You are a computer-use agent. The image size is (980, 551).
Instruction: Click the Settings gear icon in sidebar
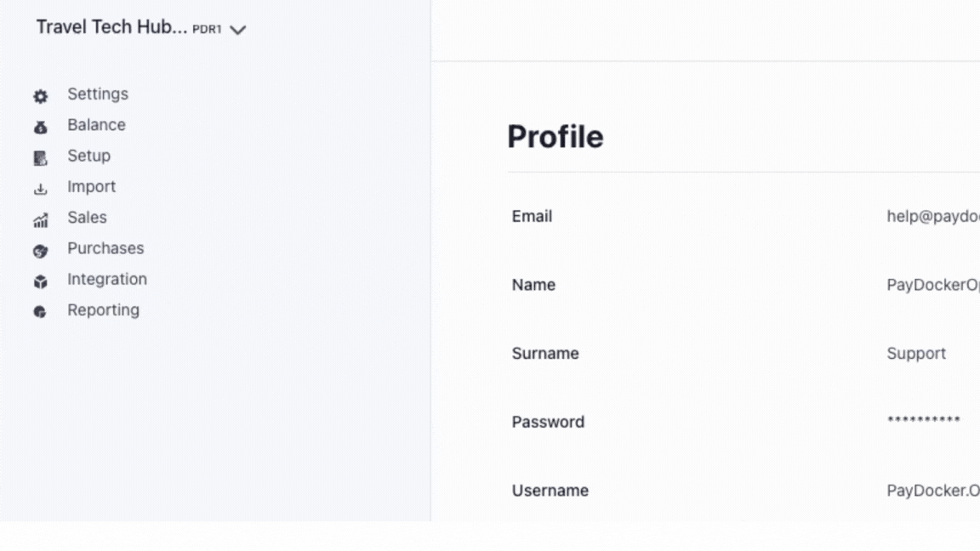[39, 94]
